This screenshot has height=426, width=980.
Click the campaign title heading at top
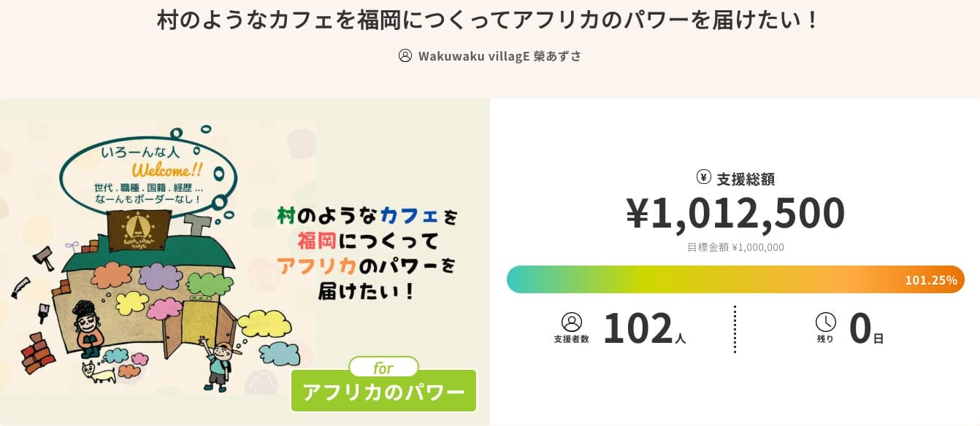click(x=489, y=20)
